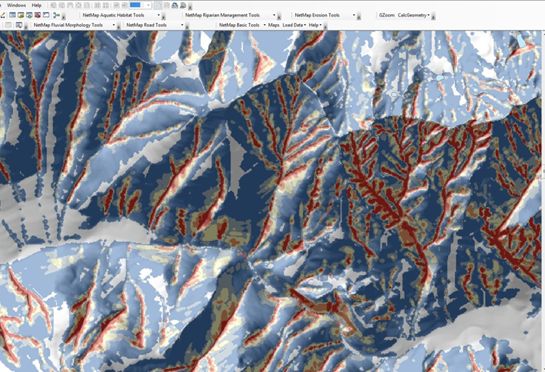Click the red toolbox icon
Screen dimensions: 545x372
pyautogui.click(x=38, y=15)
